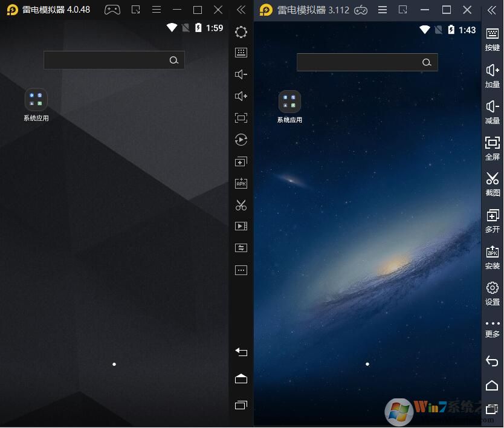Open the video recorder icon in 4.0.48 sidebar
Image resolution: width=504 pixels, height=428 pixels.
click(x=241, y=226)
